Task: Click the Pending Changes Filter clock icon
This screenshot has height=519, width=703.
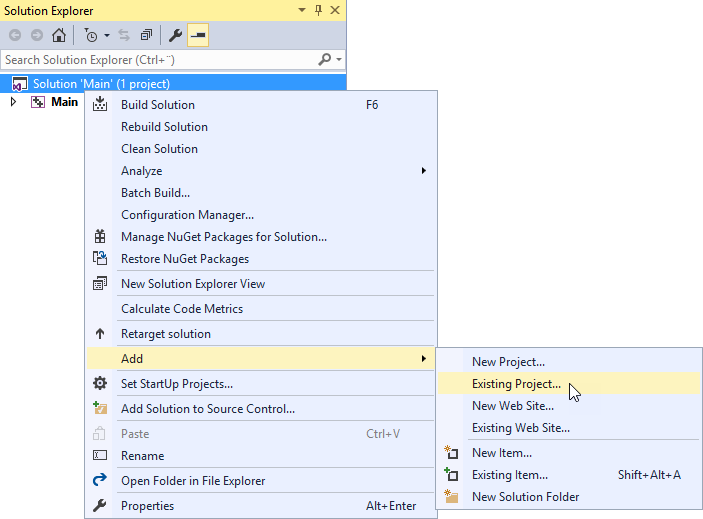Action: click(91, 35)
